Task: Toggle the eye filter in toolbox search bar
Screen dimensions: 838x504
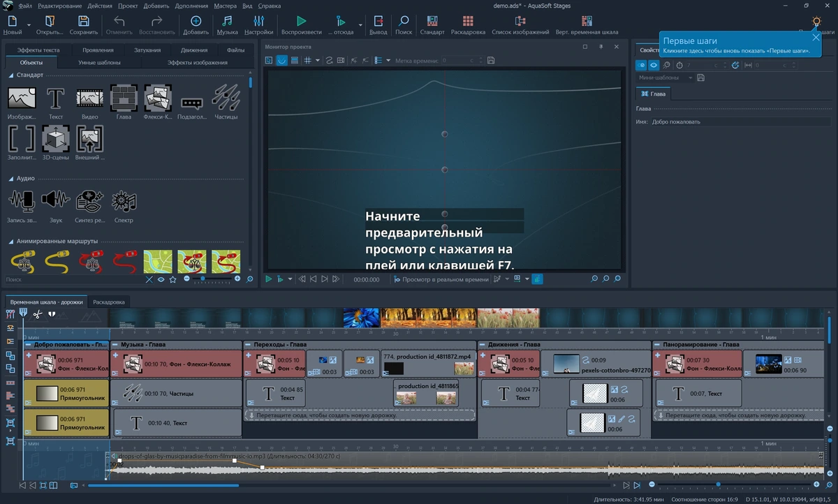Action: coord(161,279)
